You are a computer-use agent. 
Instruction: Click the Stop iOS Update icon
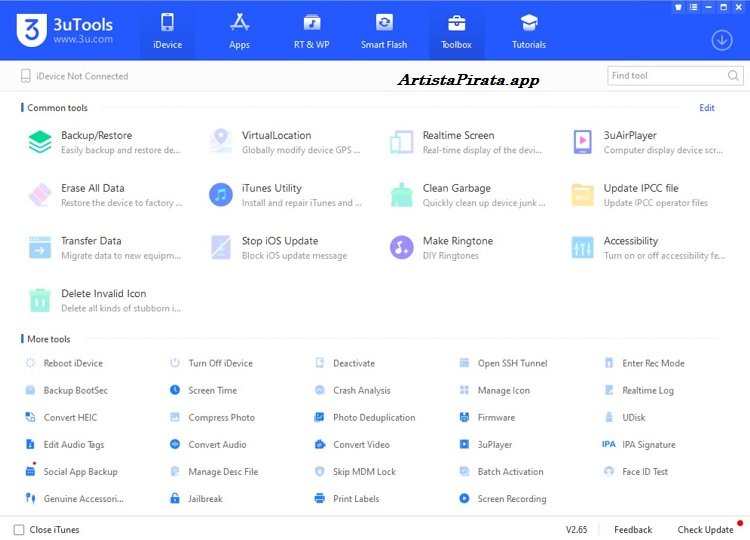pos(221,247)
